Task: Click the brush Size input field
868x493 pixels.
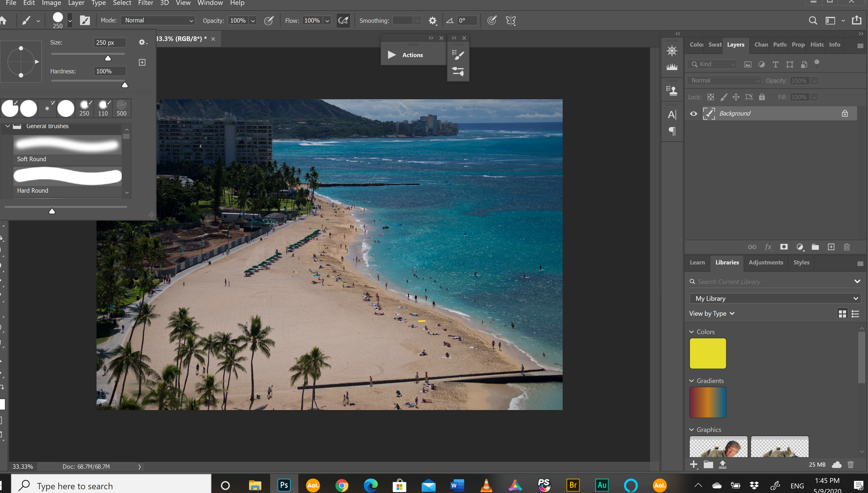Action: coord(109,42)
